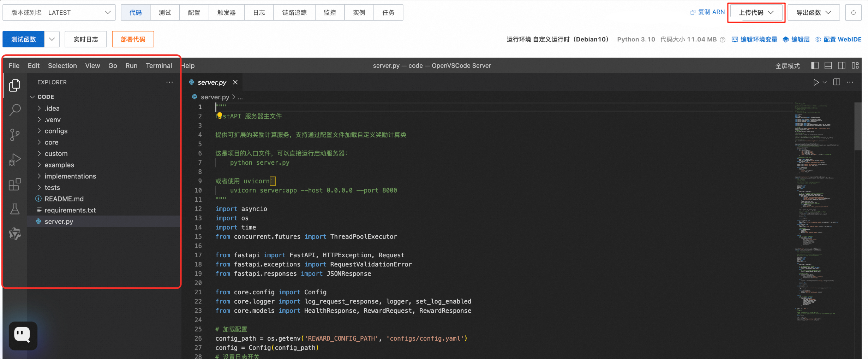Click the 复制 ARN link
The image size is (868, 359).
tap(707, 12)
